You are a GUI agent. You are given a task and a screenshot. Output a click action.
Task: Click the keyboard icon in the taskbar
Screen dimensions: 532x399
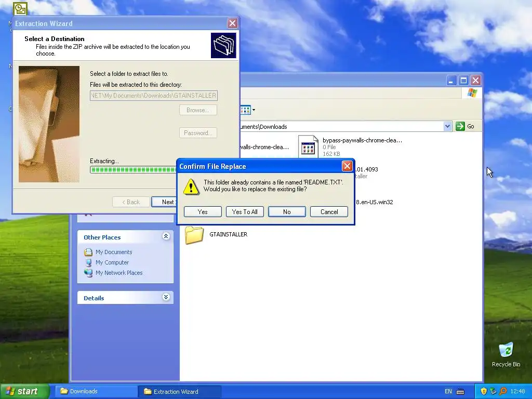pos(460,392)
